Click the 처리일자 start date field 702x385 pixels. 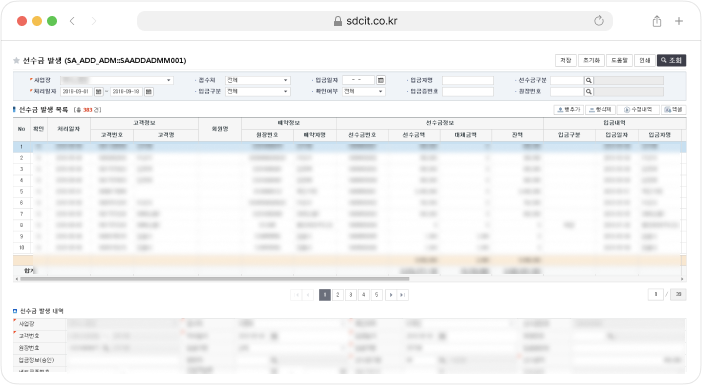(76, 91)
